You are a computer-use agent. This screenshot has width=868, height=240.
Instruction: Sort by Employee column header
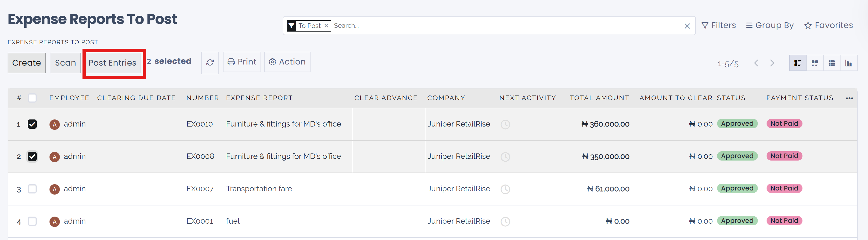69,98
